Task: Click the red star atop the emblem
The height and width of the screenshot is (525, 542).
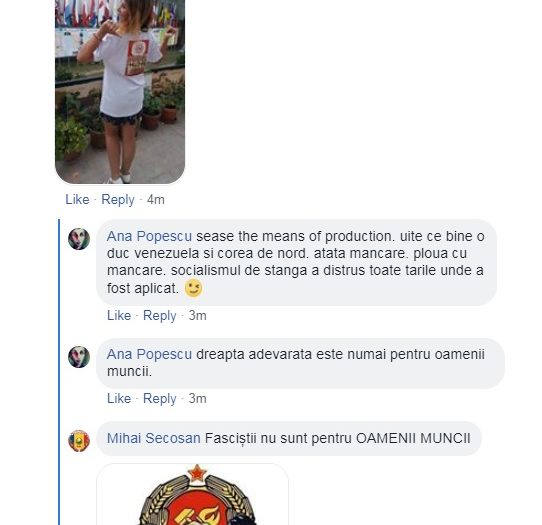Action: [x=197, y=472]
